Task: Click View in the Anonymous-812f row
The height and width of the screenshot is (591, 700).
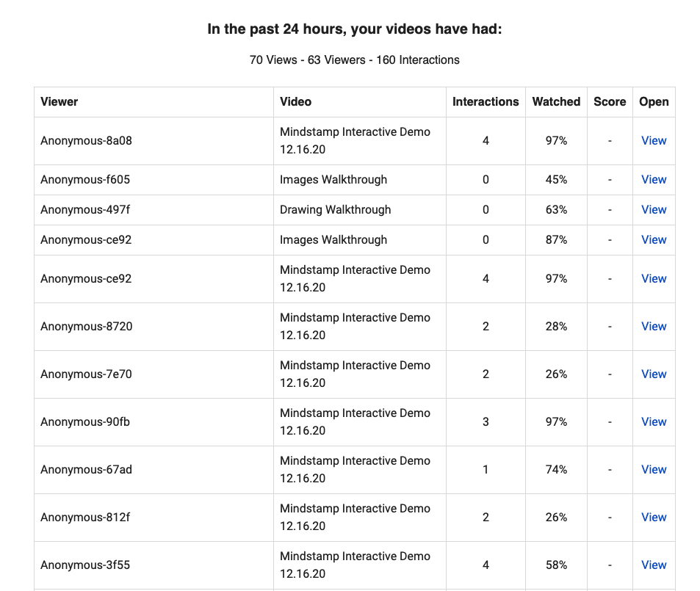Action: [x=653, y=517]
